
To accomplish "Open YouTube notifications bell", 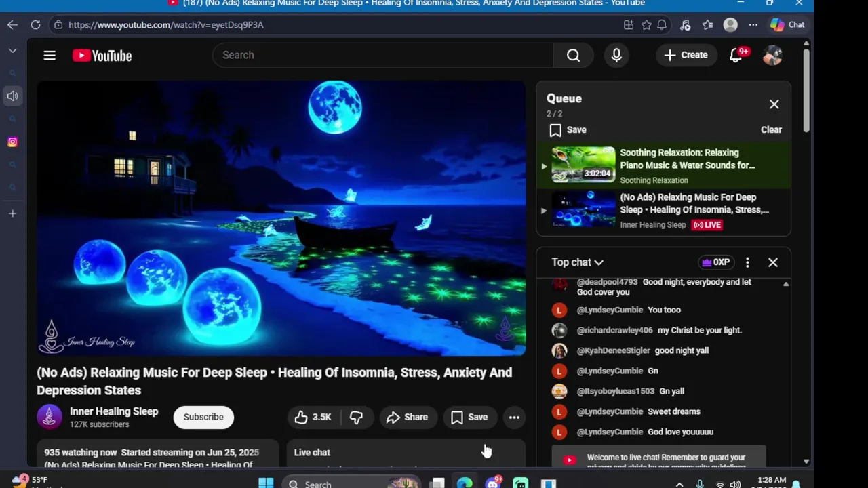I will (736, 56).
